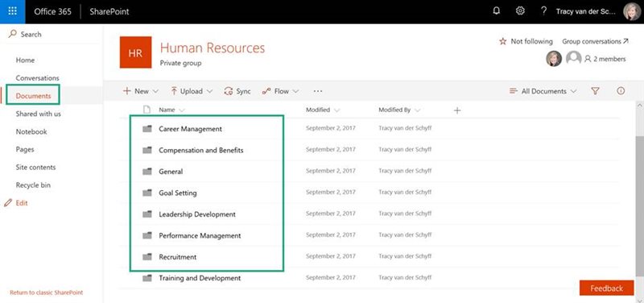Open the Recycle bin

[33, 185]
